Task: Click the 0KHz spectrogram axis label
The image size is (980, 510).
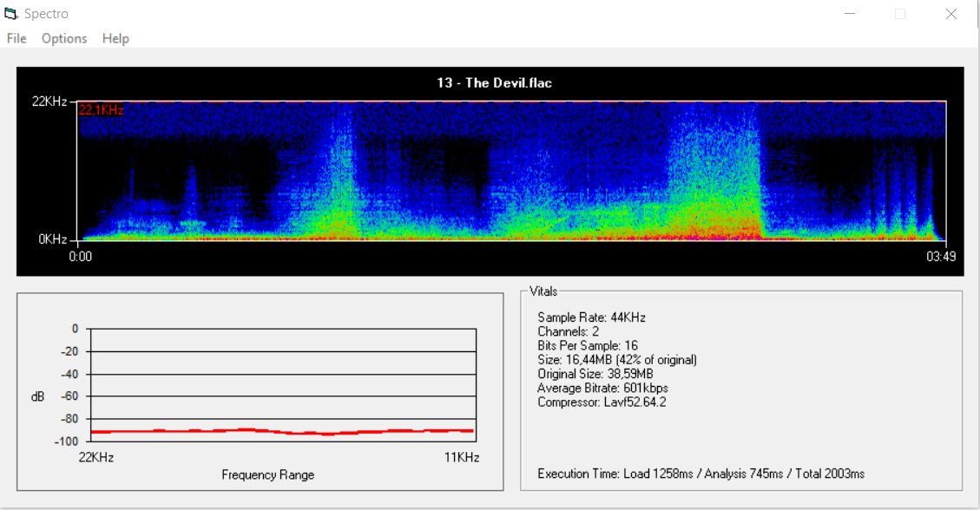Action: pyautogui.click(x=52, y=239)
